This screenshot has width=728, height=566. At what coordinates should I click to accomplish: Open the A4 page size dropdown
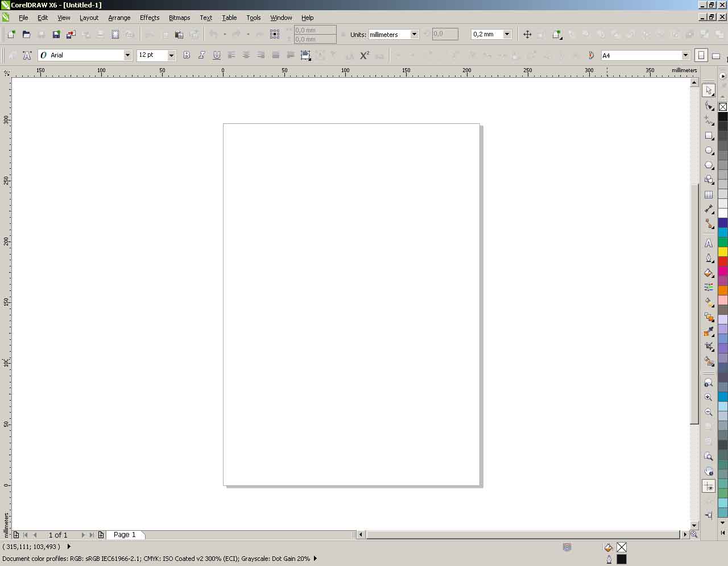685,56
